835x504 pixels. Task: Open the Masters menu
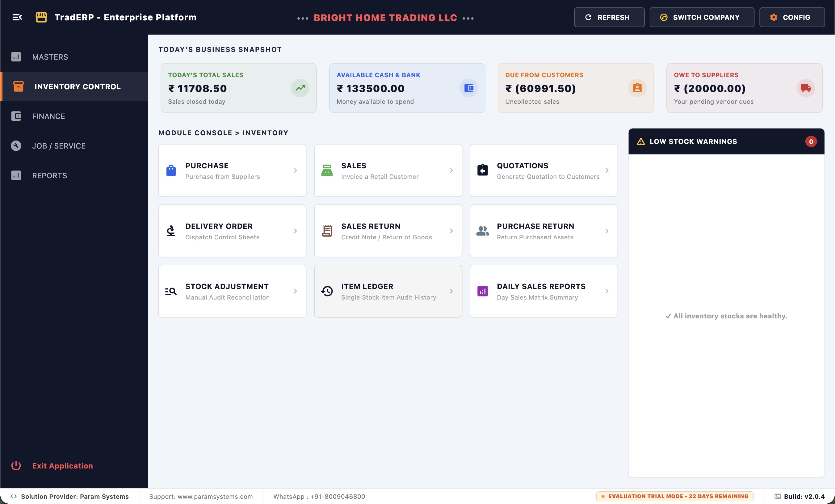pos(74,57)
